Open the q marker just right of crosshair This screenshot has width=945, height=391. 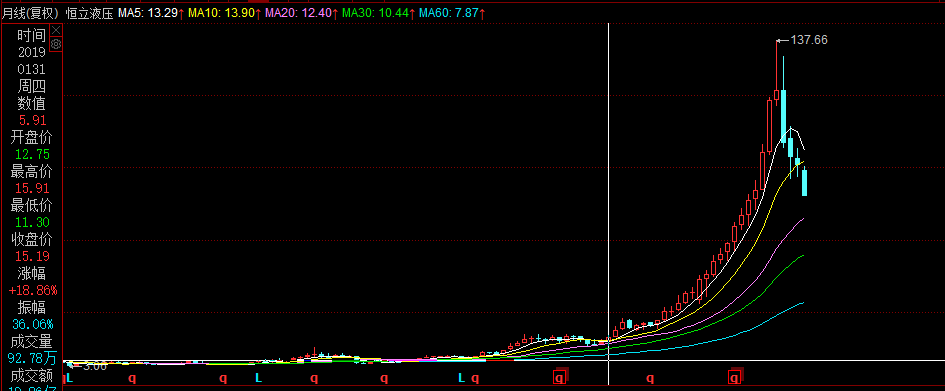tap(650, 378)
